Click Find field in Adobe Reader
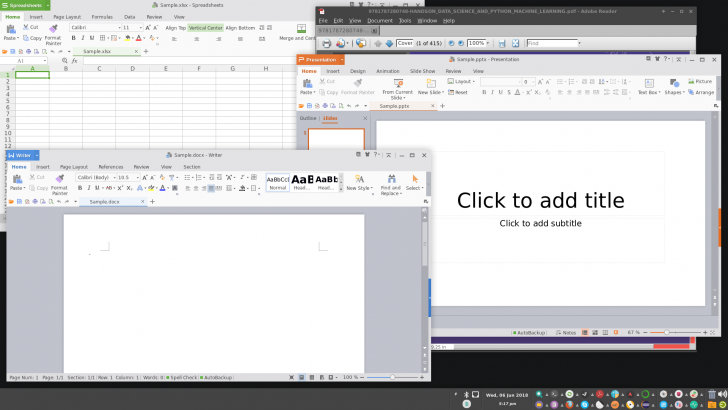The image size is (728, 410). pyautogui.click(x=553, y=43)
